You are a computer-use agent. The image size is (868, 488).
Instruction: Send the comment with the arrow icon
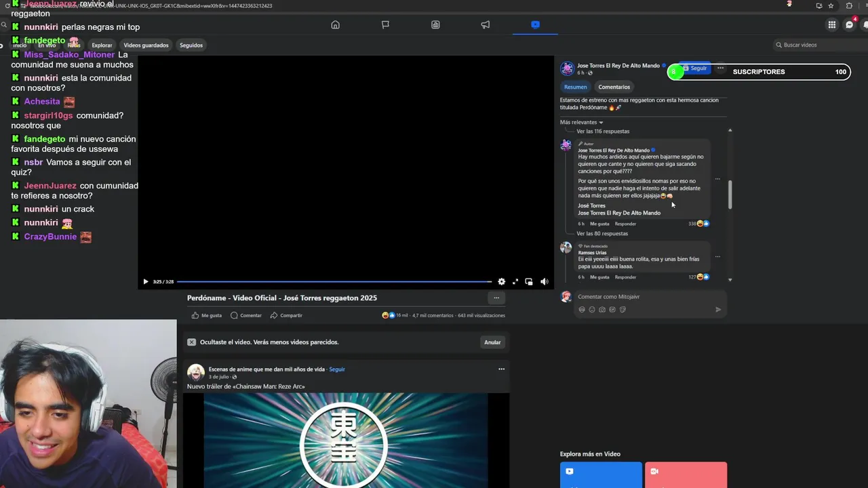[x=718, y=310]
